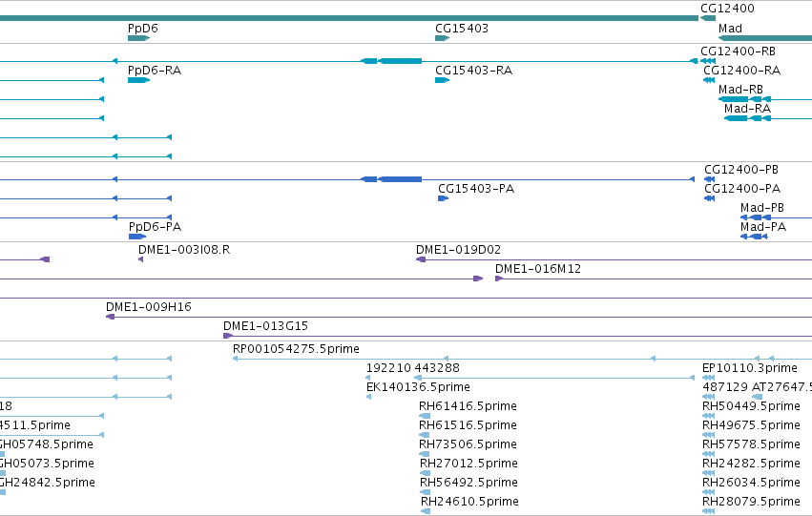Click clone DME1-016M12 label
The width and height of the screenshot is (812, 516).
[538, 269]
